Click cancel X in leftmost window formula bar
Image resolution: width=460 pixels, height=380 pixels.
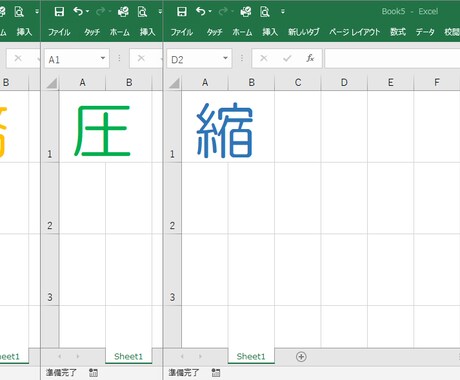point(18,59)
